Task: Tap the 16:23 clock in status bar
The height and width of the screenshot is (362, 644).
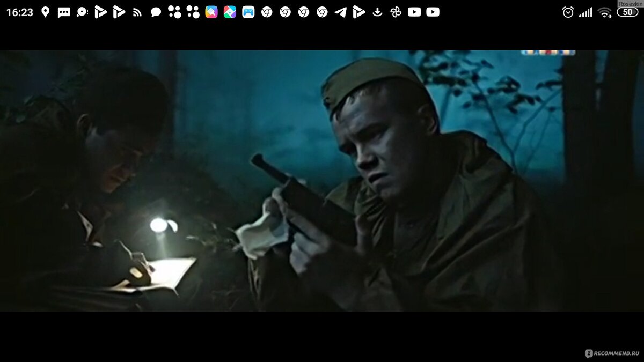Action: [x=19, y=12]
